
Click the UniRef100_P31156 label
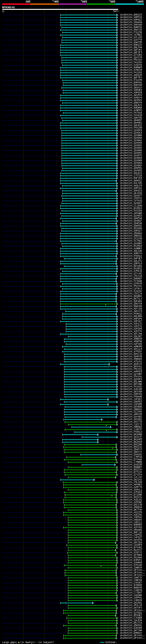coord(131,32)
